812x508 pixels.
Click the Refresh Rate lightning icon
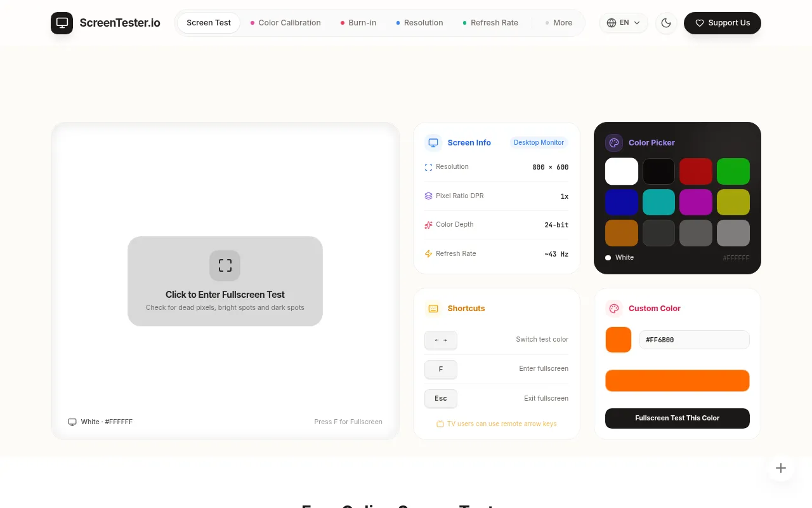[x=428, y=254]
